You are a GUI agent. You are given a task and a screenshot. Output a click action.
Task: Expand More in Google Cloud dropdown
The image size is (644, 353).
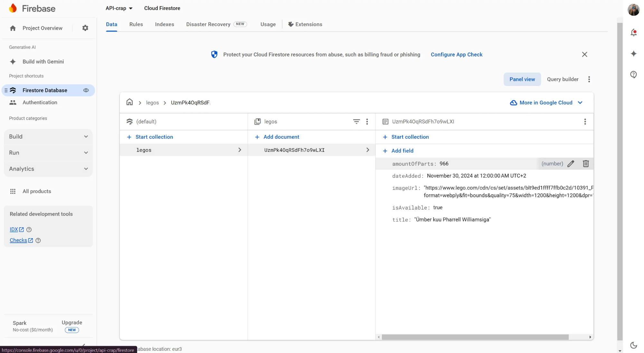point(546,103)
